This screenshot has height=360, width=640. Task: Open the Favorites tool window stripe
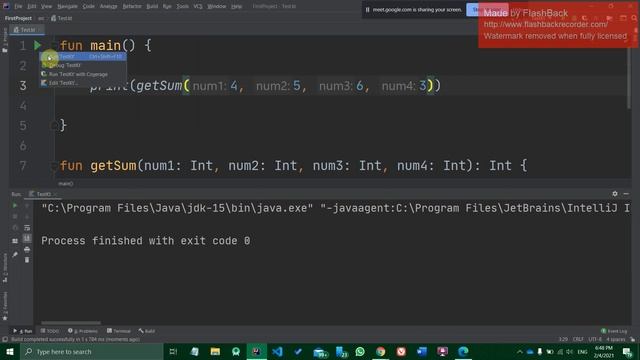pyautogui.click(x=5, y=306)
